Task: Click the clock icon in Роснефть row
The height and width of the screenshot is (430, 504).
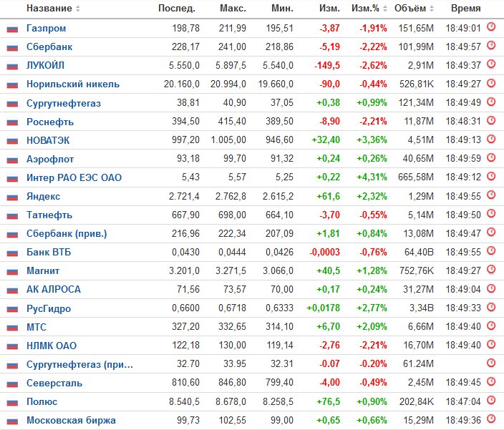Action: (491, 120)
